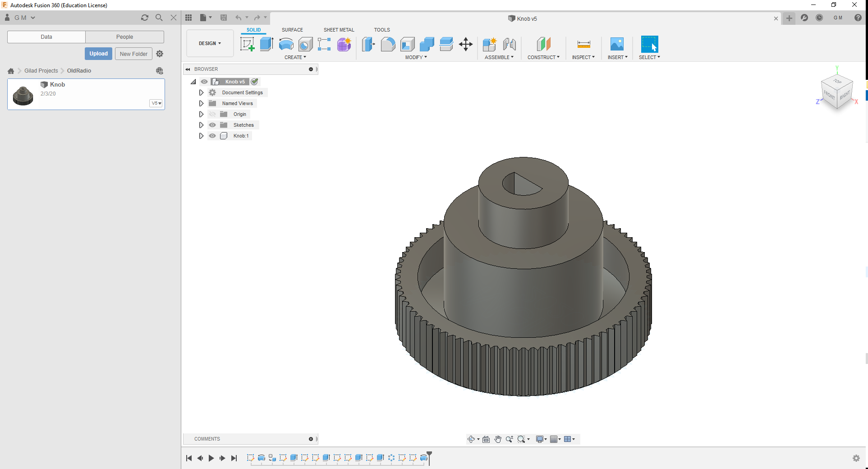Viewport: 868px width, 469px height.
Task: Click the Save icon
Action: coord(224,18)
